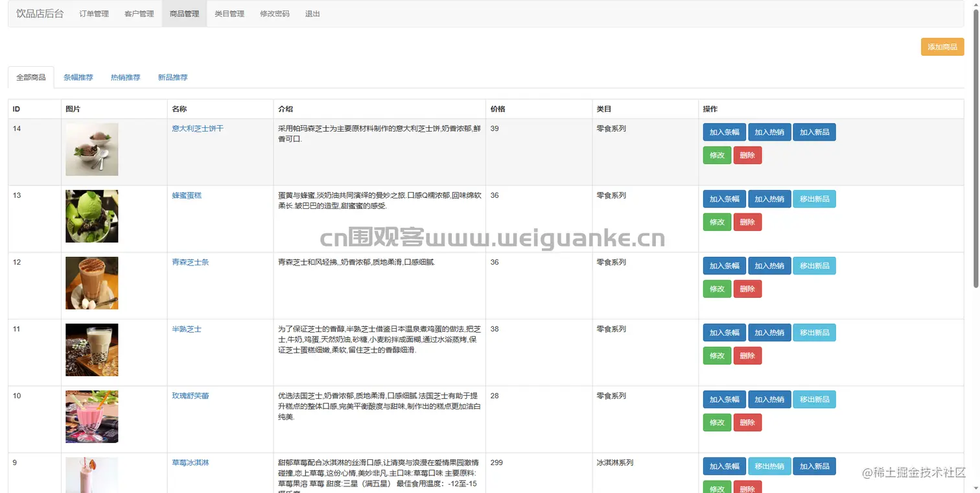Click 加入热销 for 意大利芝士饼干
This screenshot has height=493, width=980.
[x=769, y=132]
